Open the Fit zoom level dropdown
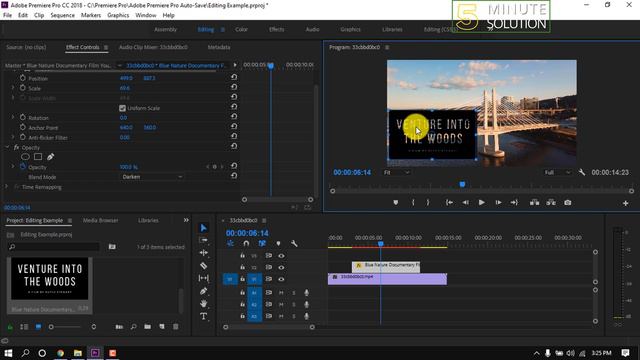 pos(396,173)
